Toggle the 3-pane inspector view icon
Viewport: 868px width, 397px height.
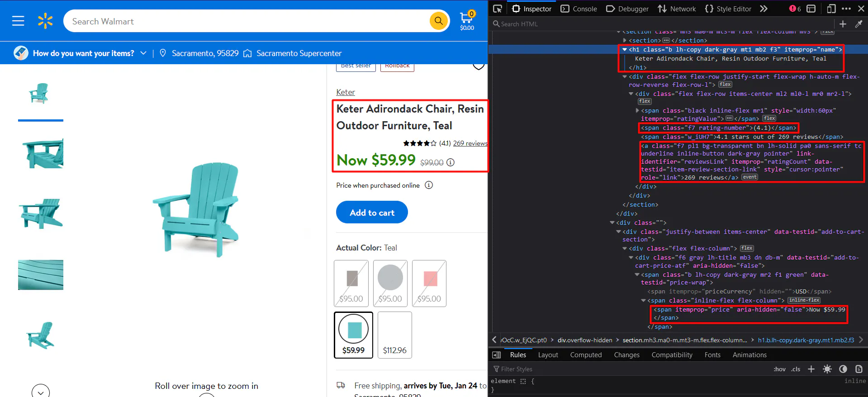click(496, 355)
